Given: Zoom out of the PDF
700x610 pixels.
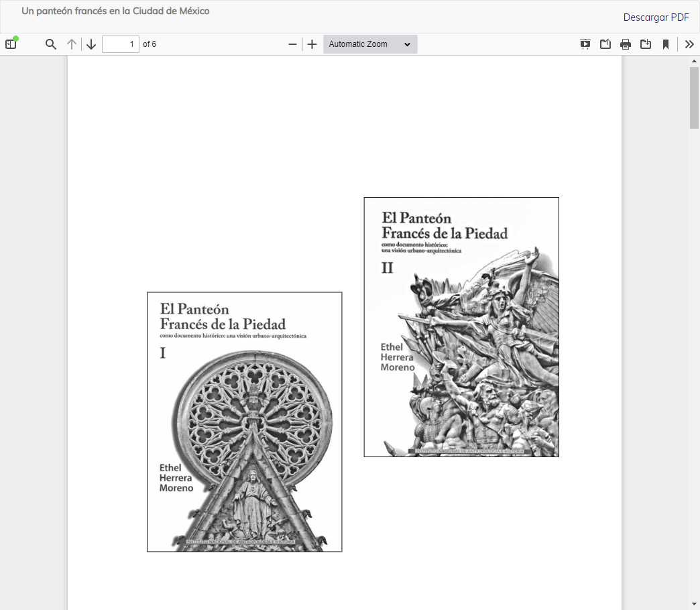Looking at the screenshot, I should [x=293, y=44].
